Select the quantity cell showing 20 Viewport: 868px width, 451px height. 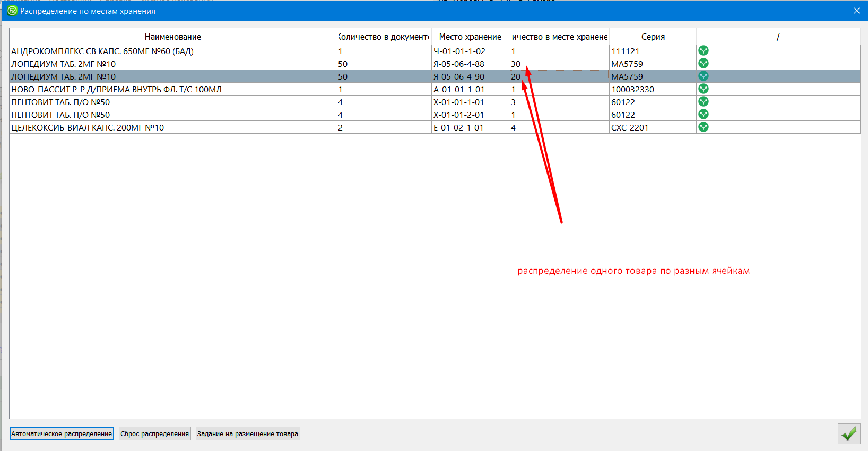point(559,76)
